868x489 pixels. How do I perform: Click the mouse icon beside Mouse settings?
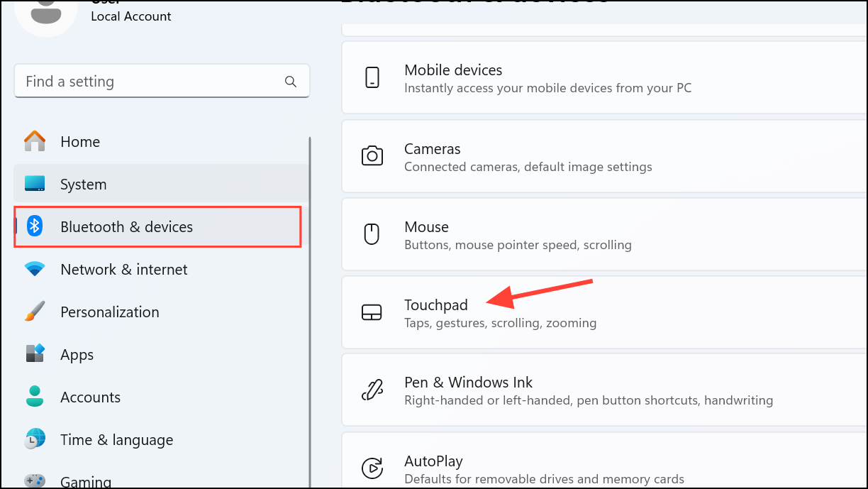[x=372, y=234]
